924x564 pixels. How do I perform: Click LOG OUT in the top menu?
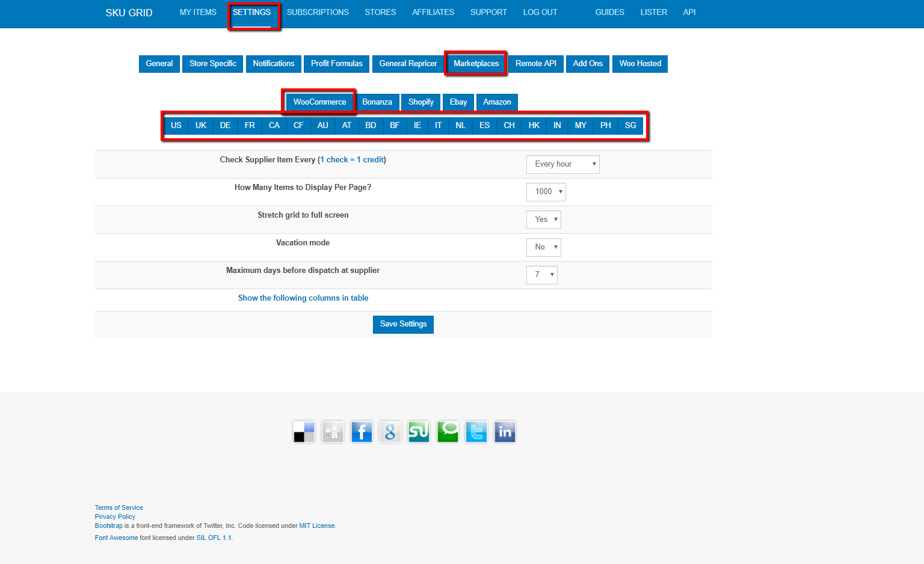[x=540, y=12]
